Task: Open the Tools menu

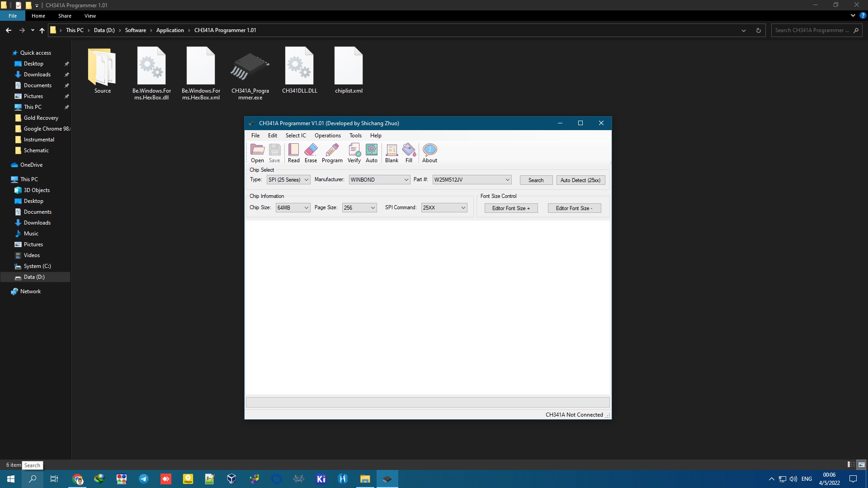Action: pos(355,136)
